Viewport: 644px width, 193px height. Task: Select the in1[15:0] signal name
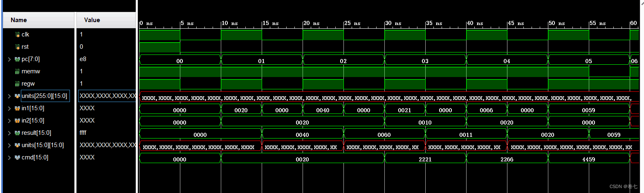coord(33,108)
